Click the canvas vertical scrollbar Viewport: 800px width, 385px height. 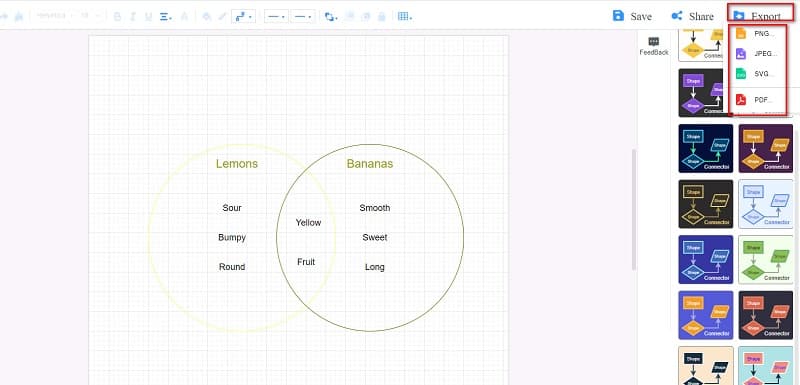click(x=634, y=209)
